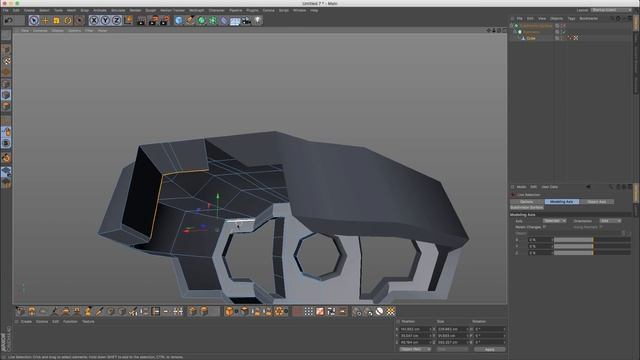640x360 pixels.
Task: Click the green Array modeling icon
Action: (x=213, y=20)
